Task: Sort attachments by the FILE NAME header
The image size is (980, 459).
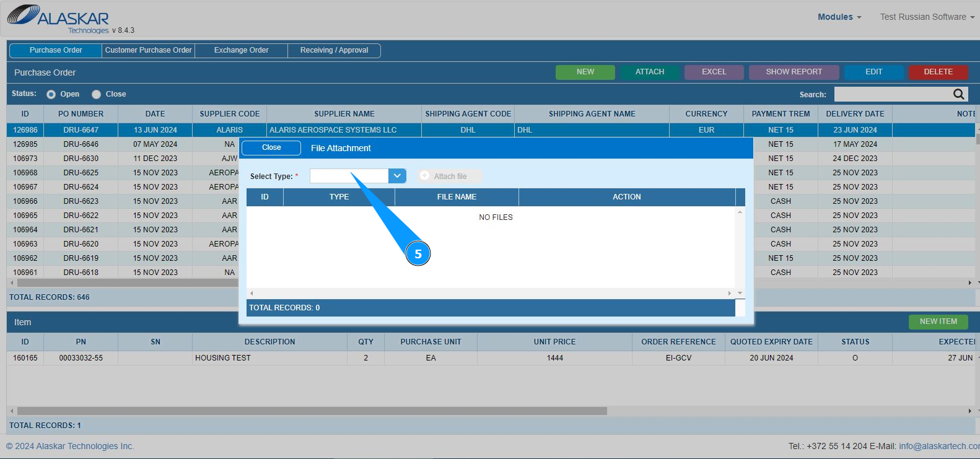Action: (457, 197)
